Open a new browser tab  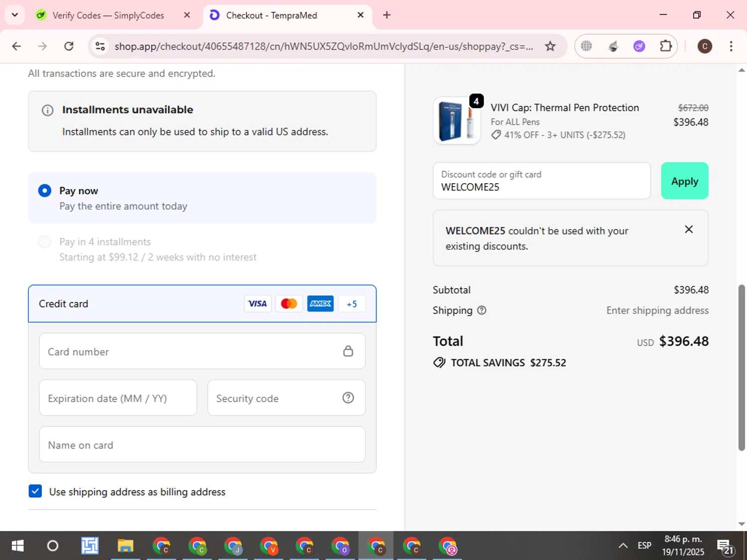coord(387,15)
